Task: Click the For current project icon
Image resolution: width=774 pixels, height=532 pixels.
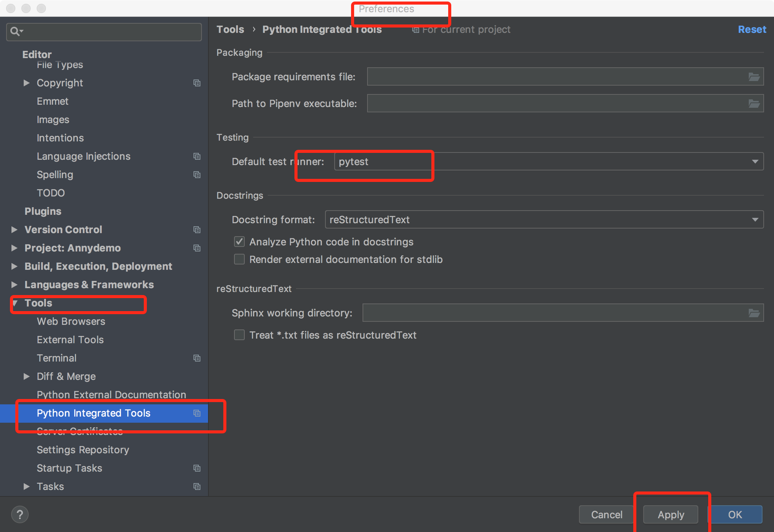Action: tap(415, 29)
